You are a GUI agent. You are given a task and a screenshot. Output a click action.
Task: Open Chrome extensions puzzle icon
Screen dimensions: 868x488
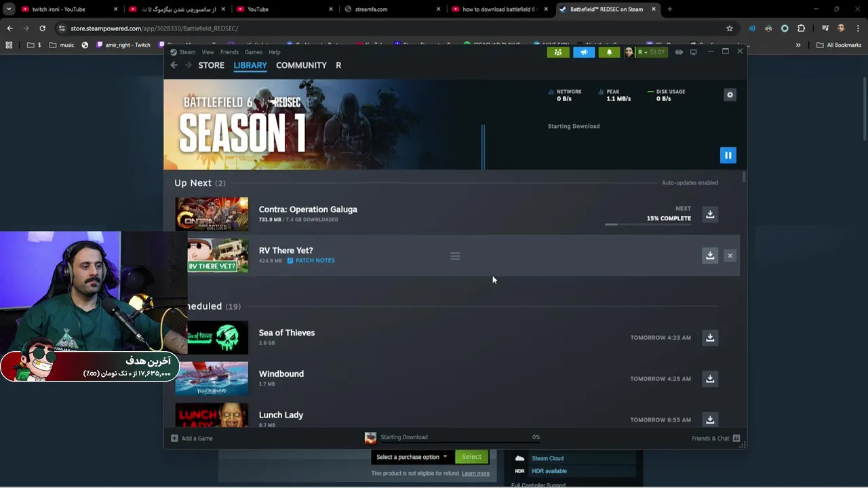pyautogui.click(x=802, y=28)
